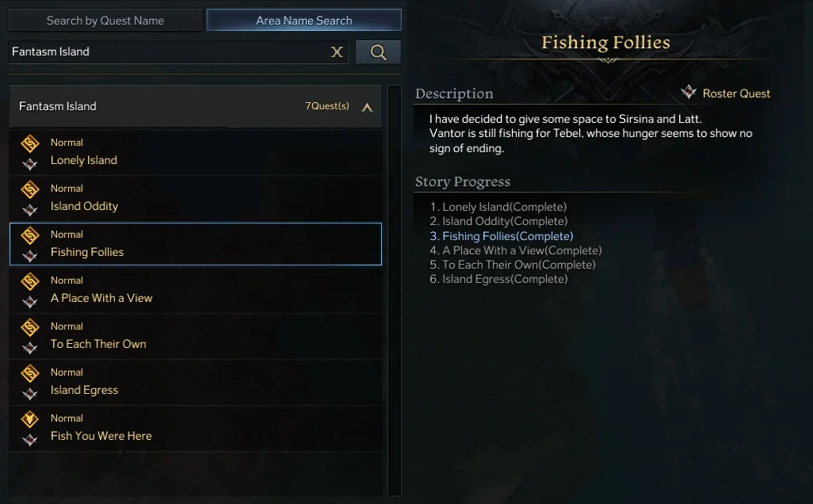The width and height of the screenshot is (813, 504).
Task: Collapse the Fantasm Island quest group
Action: coord(367,107)
